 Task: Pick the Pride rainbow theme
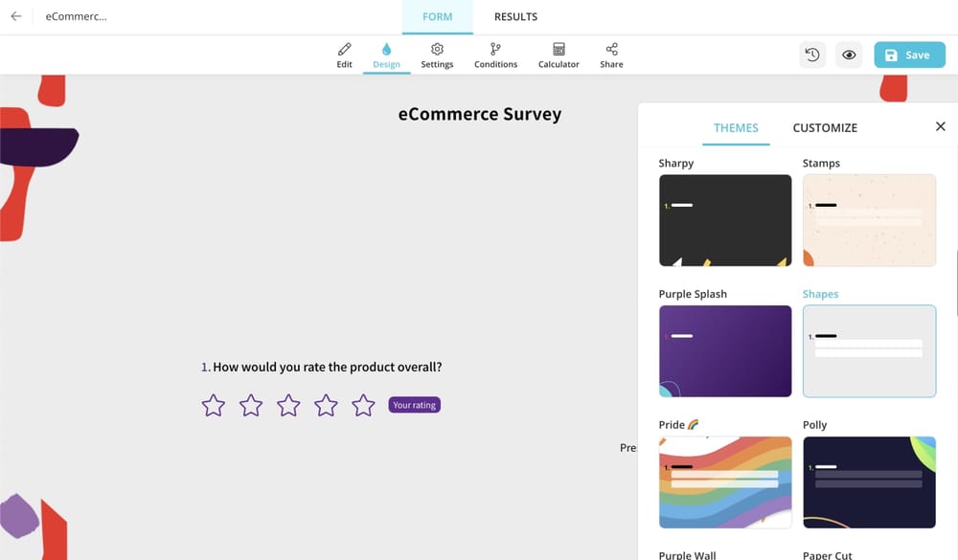pos(725,482)
